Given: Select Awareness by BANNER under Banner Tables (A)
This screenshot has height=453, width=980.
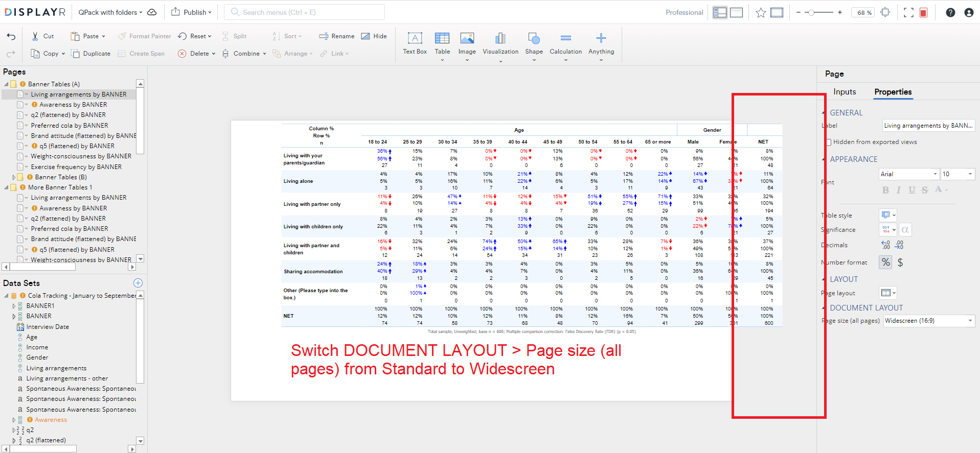Looking at the screenshot, I should tap(73, 105).
